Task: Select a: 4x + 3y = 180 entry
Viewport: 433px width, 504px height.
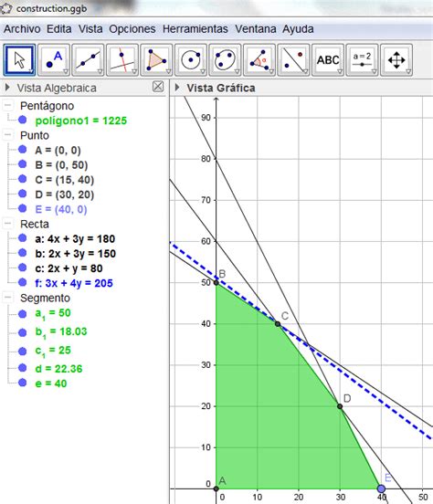Action: 75,239
